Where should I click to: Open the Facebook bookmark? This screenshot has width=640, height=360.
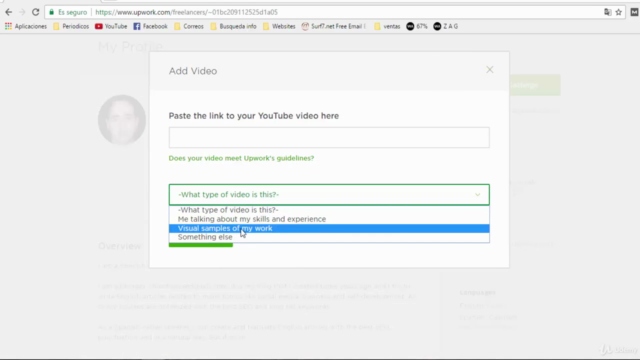150,26
